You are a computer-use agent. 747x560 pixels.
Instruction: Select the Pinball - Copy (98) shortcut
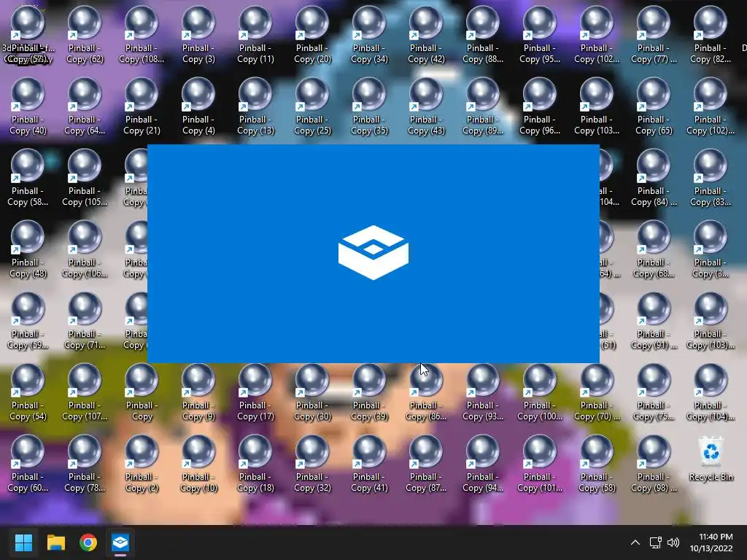coord(654,463)
